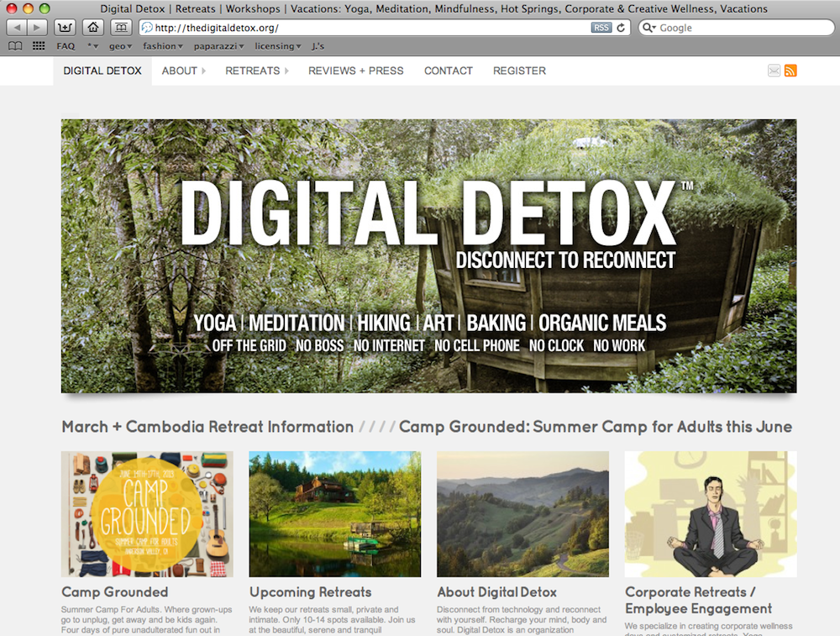This screenshot has width=840, height=636.
Task: Expand the ABOUT submenu arrow
Action: [x=203, y=71]
